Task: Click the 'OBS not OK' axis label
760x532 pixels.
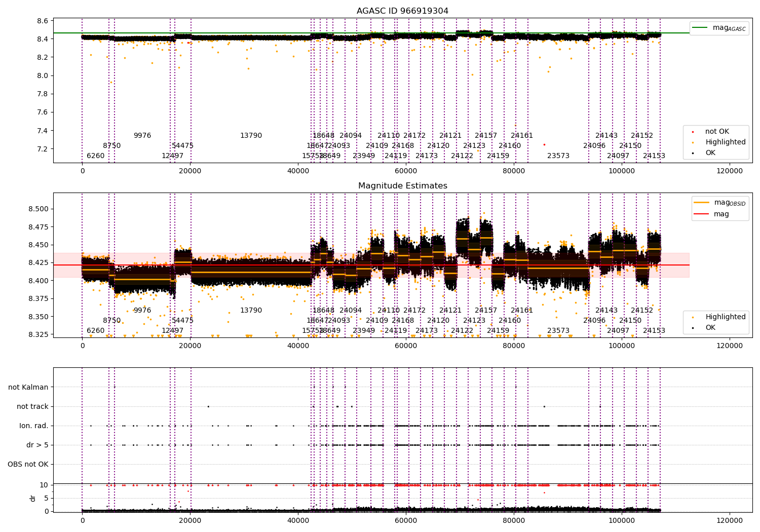Action: coord(28,464)
